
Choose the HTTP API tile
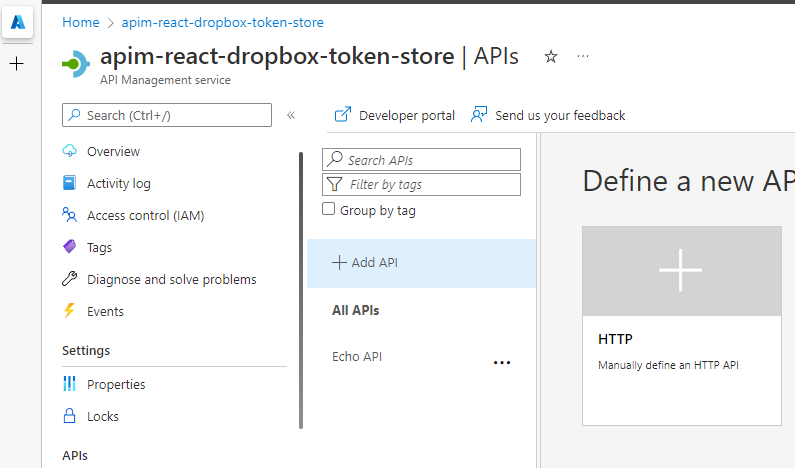tap(682, 326)
